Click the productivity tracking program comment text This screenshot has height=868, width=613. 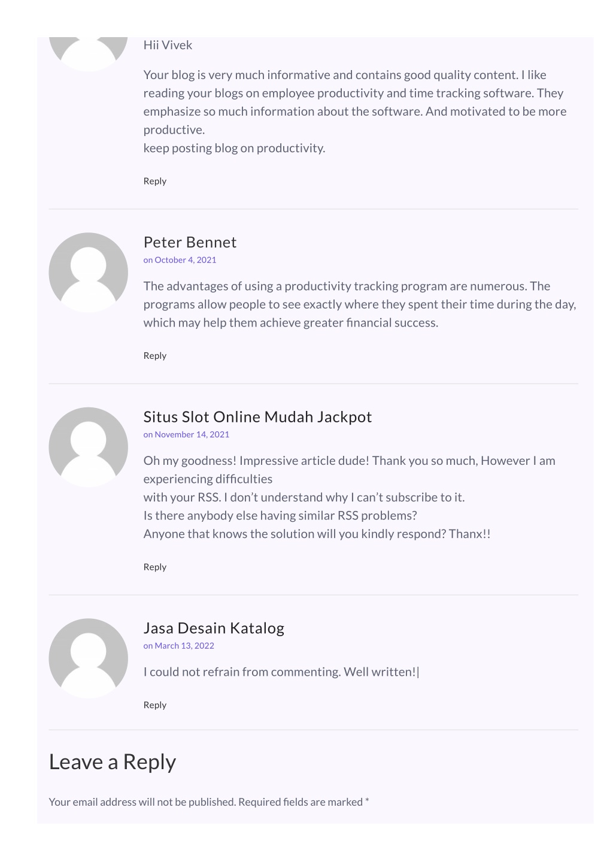tap(360, 304)
